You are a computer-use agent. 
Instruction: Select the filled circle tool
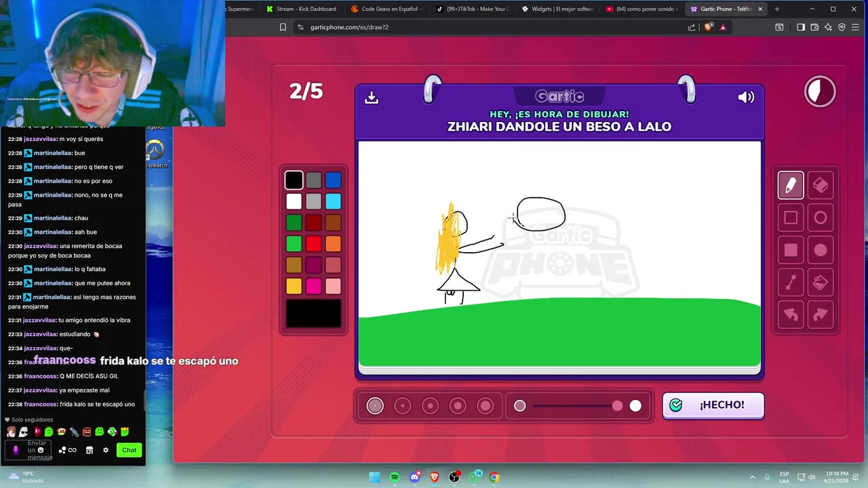(x=821, y=250)
